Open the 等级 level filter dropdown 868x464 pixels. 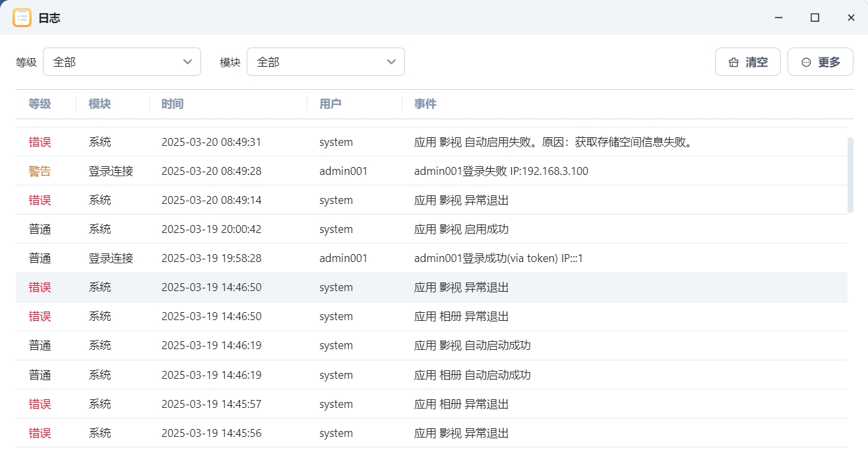tap(122, 62)
